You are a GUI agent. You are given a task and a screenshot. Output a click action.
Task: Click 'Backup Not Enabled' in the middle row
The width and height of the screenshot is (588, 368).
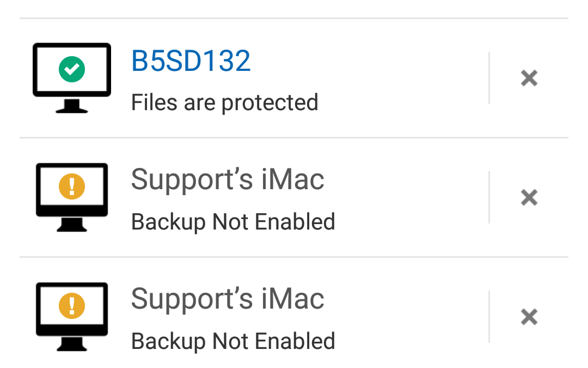tap(233, 222)
